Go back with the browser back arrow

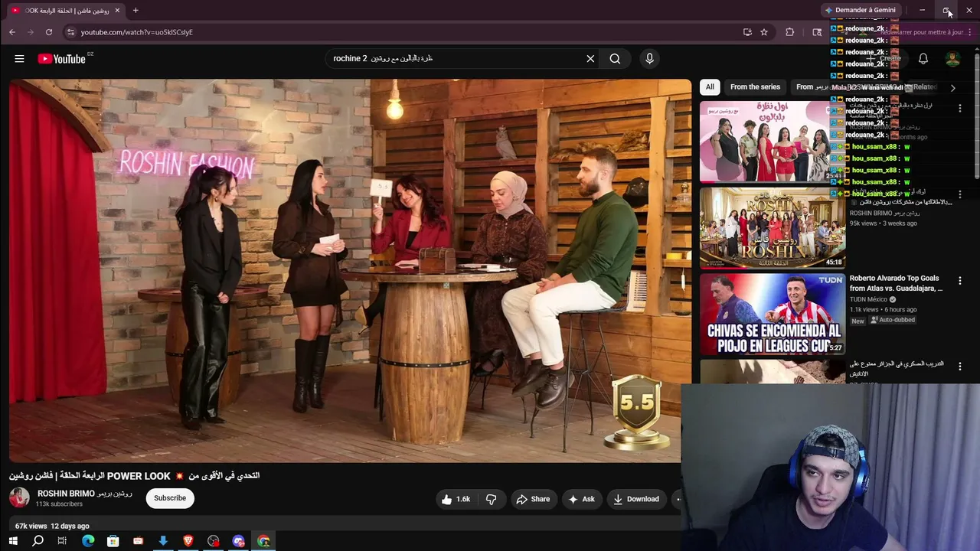(12, 32)
